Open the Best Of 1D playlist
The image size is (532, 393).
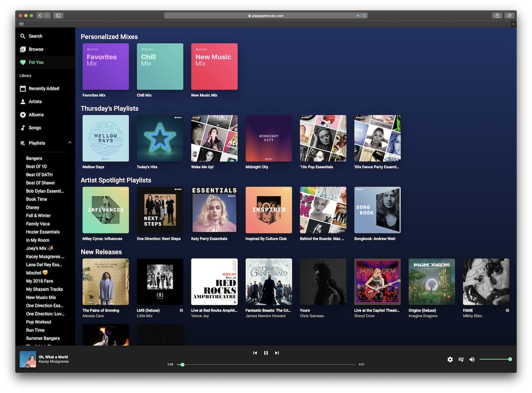coord(36,167)
